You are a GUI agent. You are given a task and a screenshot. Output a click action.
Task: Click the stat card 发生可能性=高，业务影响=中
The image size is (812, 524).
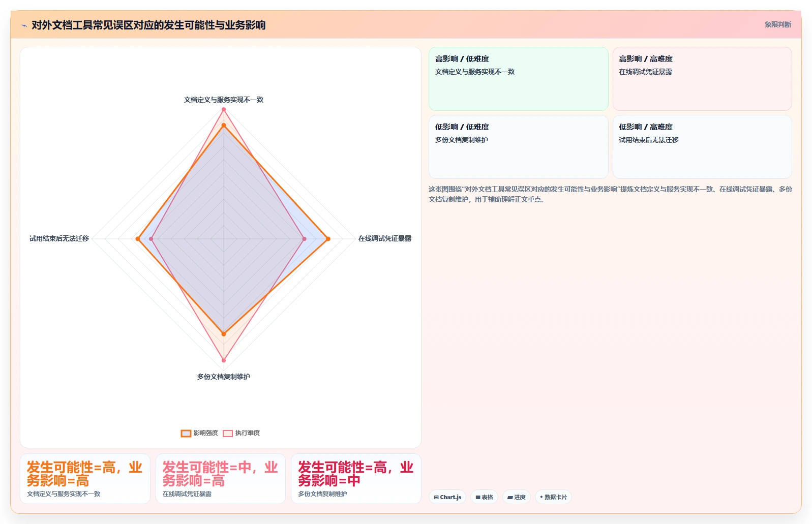(x=356, y=479)
